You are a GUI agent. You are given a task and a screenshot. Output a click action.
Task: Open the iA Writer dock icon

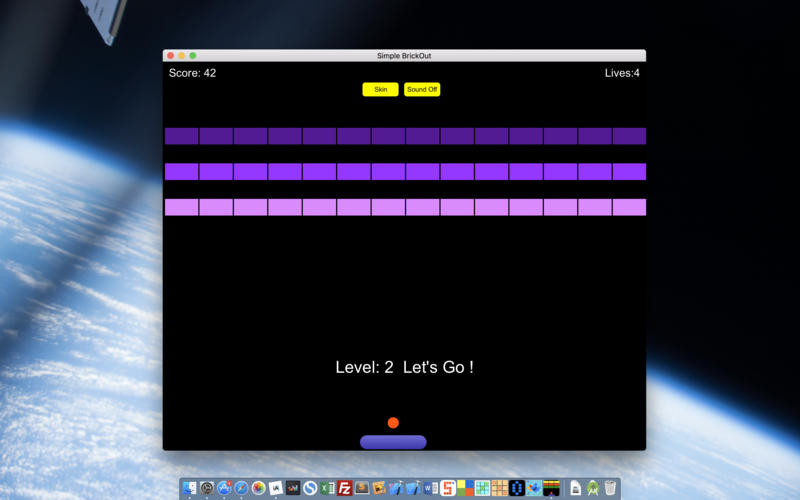pos(276,488)
